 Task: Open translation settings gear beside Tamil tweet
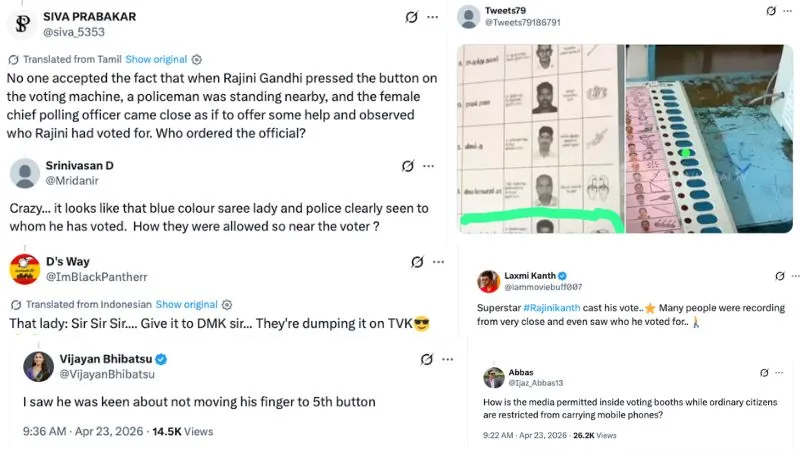tap(196, 60)
